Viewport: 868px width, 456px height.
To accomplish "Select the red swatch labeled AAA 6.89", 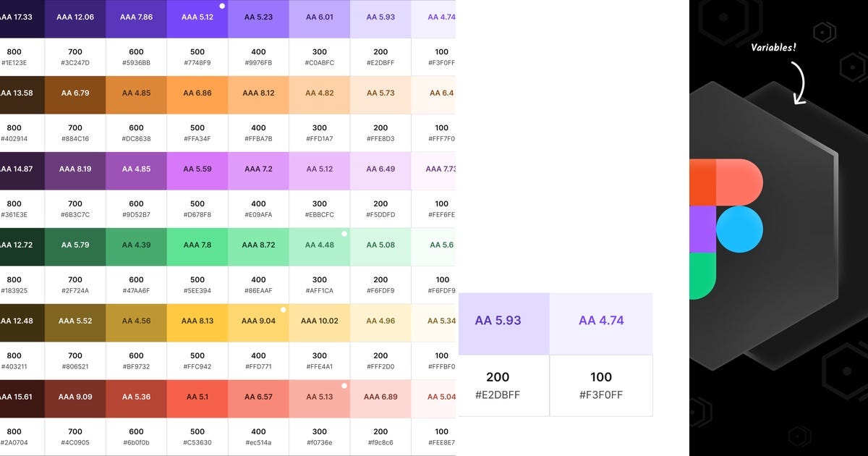I will [381, 398].
